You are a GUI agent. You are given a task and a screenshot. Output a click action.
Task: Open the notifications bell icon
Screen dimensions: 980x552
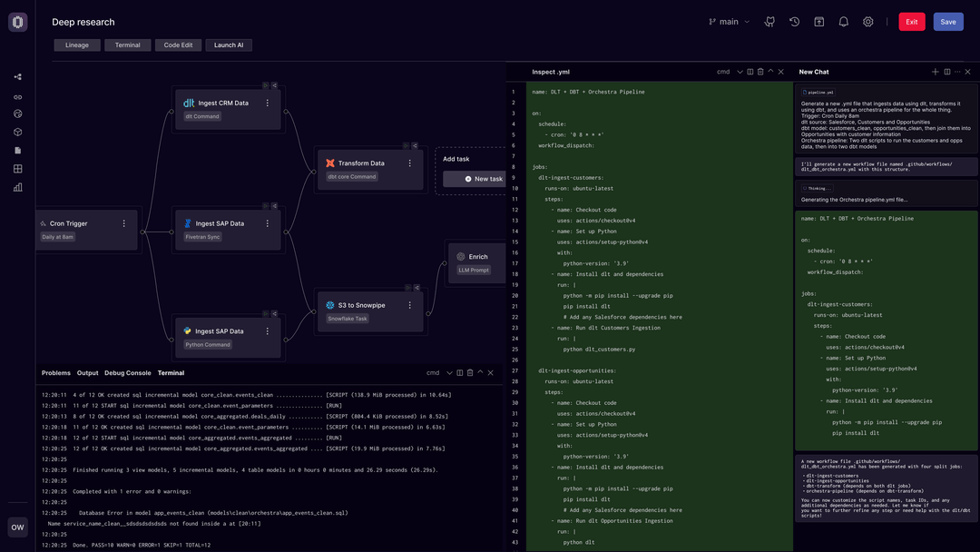[844, 22]
